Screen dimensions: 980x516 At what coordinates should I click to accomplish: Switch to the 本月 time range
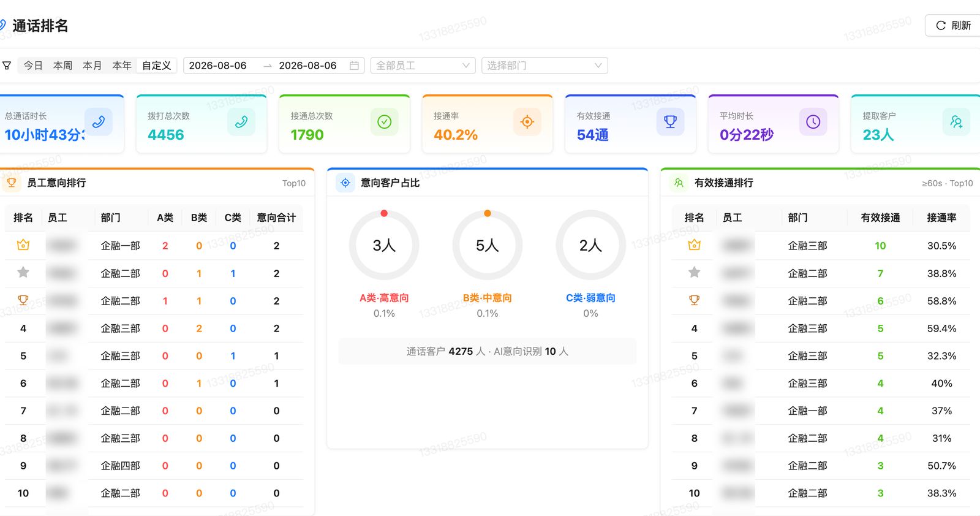pos(92,66)
